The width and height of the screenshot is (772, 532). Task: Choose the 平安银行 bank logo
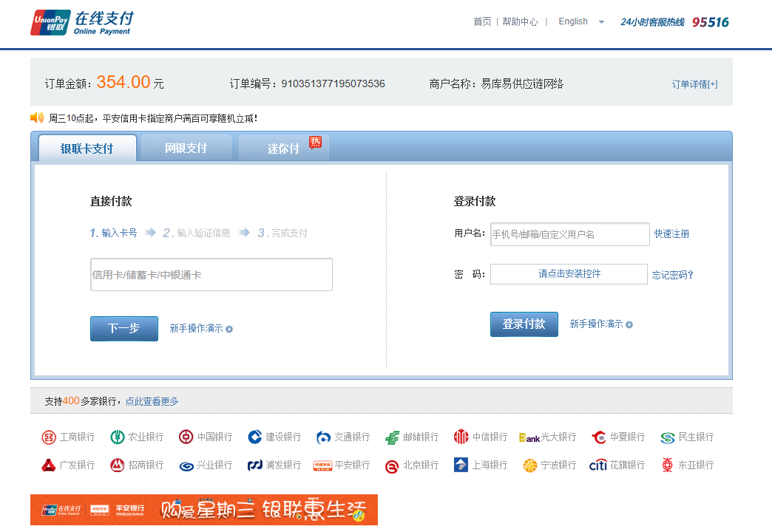coord(323,465)
